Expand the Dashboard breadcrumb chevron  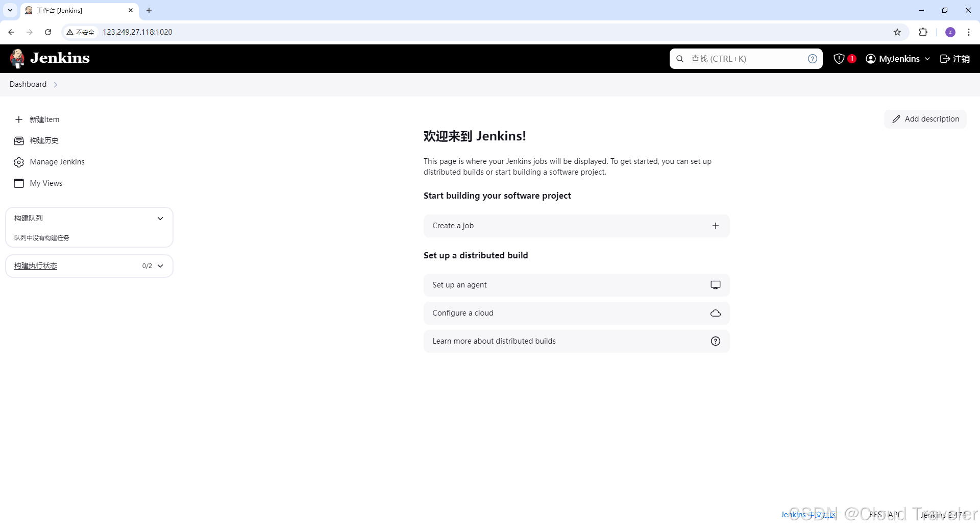(56, 85)
